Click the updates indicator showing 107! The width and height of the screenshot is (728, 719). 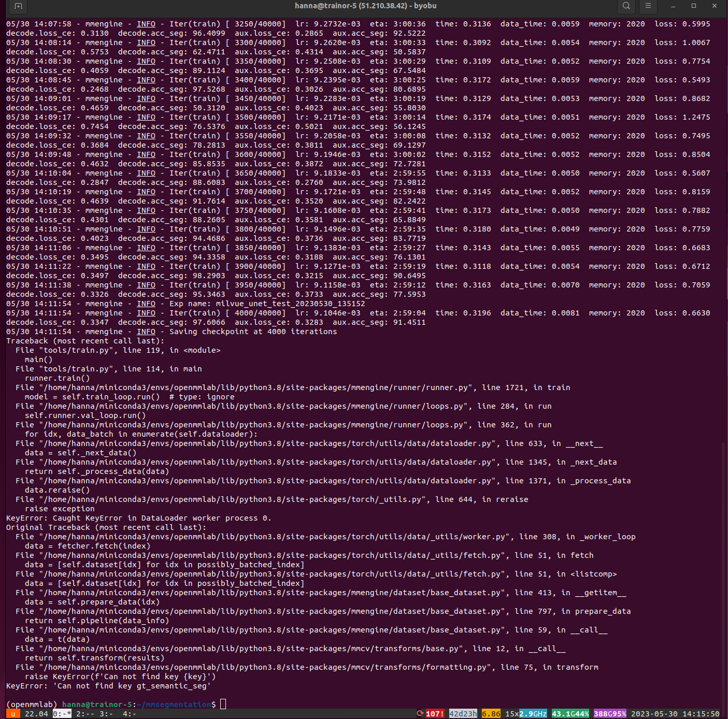coord(434,713)
